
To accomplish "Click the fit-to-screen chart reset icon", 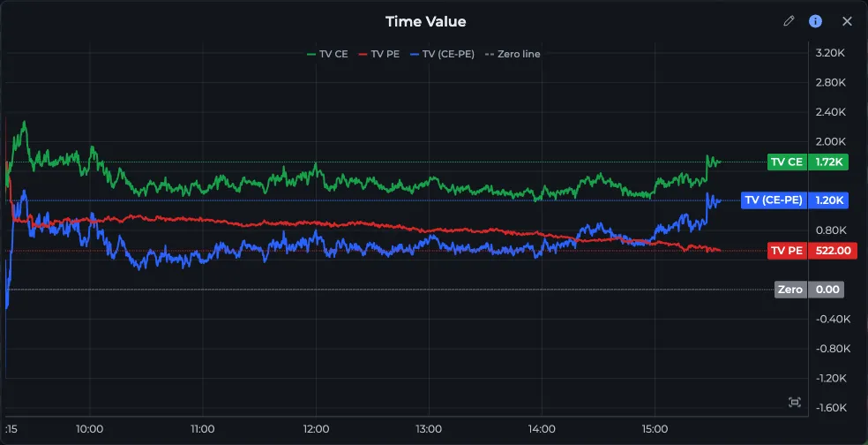I will point(795,403).
